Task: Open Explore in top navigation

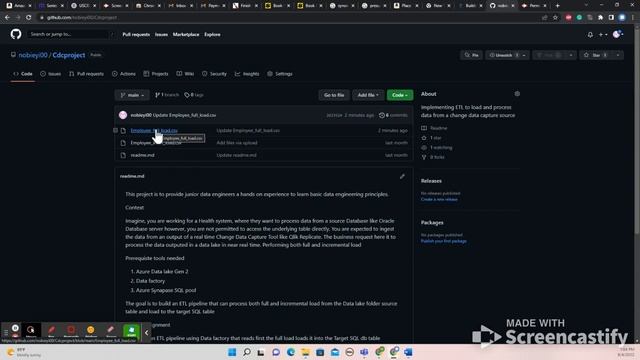Action: tap(212, 35)
